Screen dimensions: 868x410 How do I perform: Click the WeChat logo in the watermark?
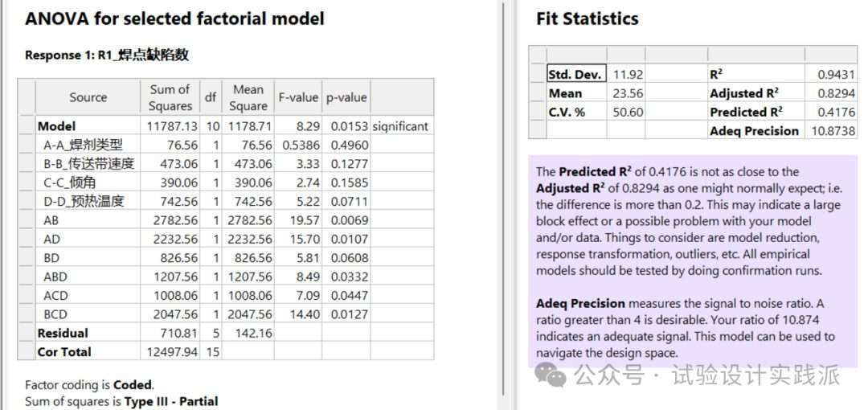tap(551, 373)
